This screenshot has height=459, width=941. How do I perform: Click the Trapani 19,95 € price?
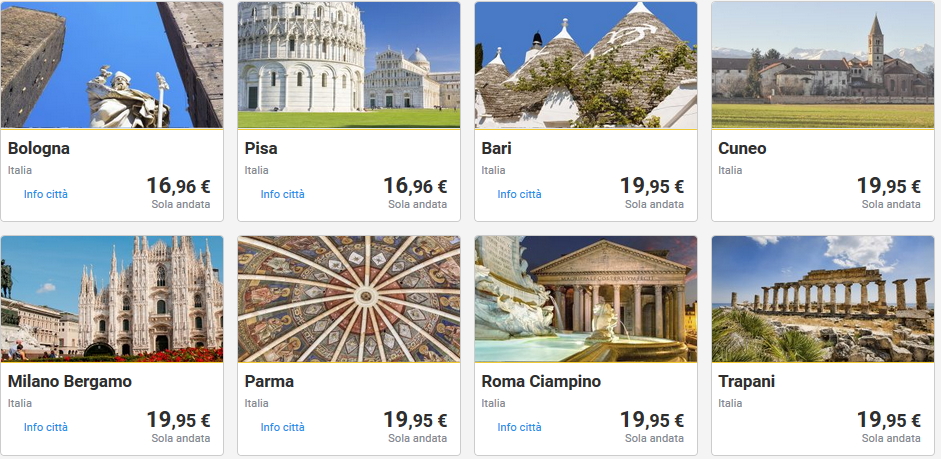point(888,420)
